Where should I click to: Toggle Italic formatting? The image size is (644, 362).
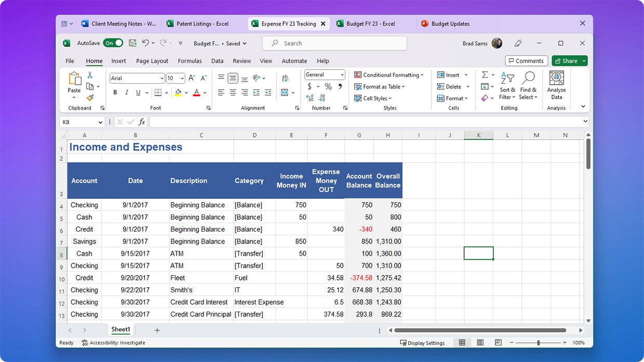[127, 92]
